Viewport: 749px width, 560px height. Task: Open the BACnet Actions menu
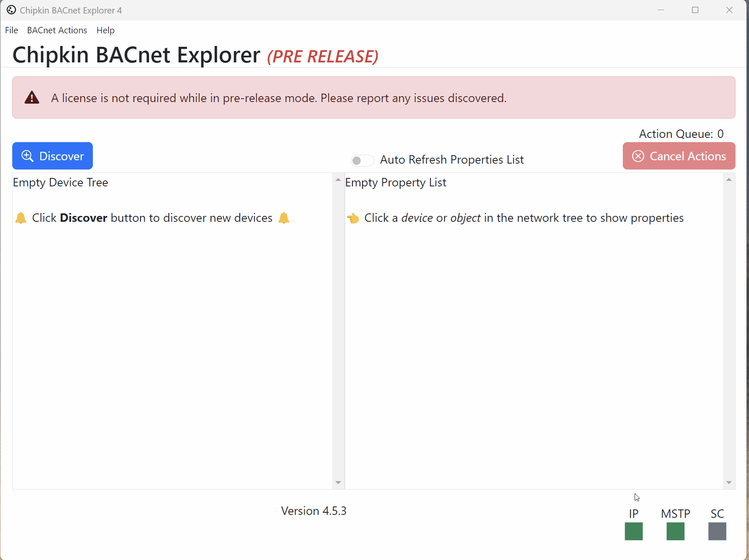tap(57, 30)
